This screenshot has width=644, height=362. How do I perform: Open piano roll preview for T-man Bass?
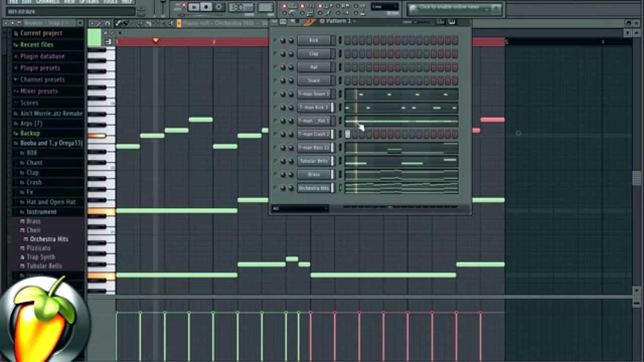[401, 148]
